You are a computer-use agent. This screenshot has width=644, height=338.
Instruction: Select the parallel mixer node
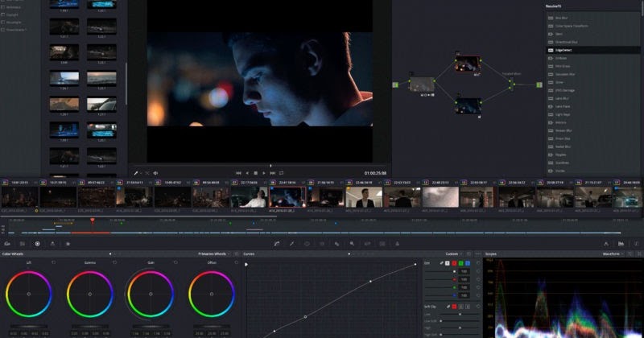pos(511,84)
